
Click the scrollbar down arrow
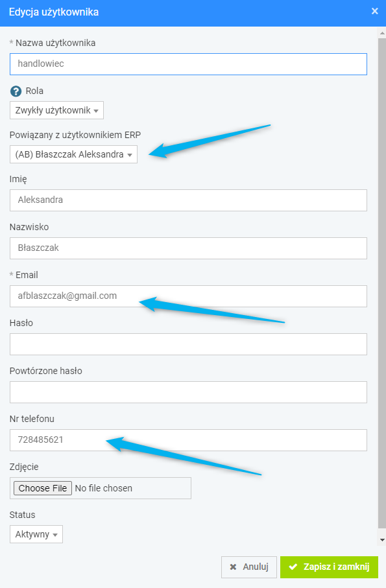click(382, 540)
